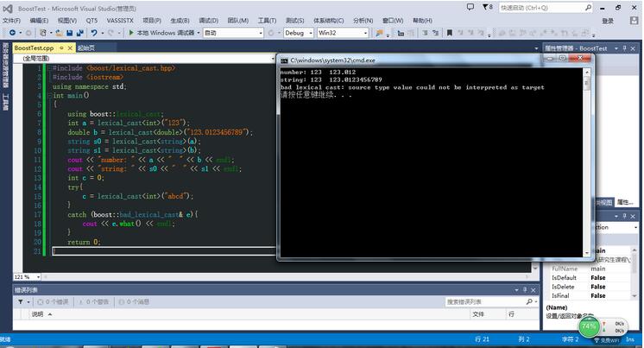Click the Visual Studio logo icon
The image size is (644, 348).
click(8, 9)
